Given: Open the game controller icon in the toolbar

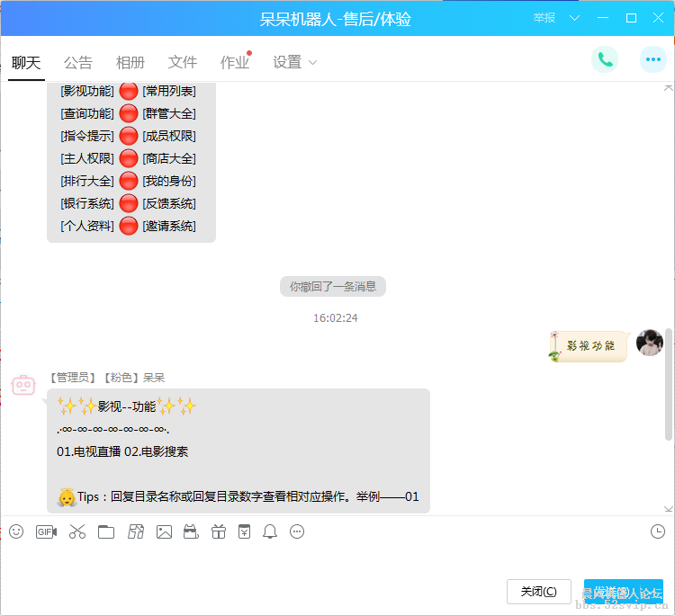Looking at the screenshot, I should [191, 531].
